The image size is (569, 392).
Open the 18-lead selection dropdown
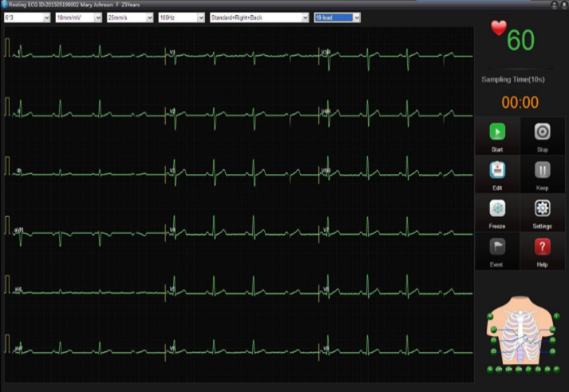pyautogui.click(x=337, y=17)
